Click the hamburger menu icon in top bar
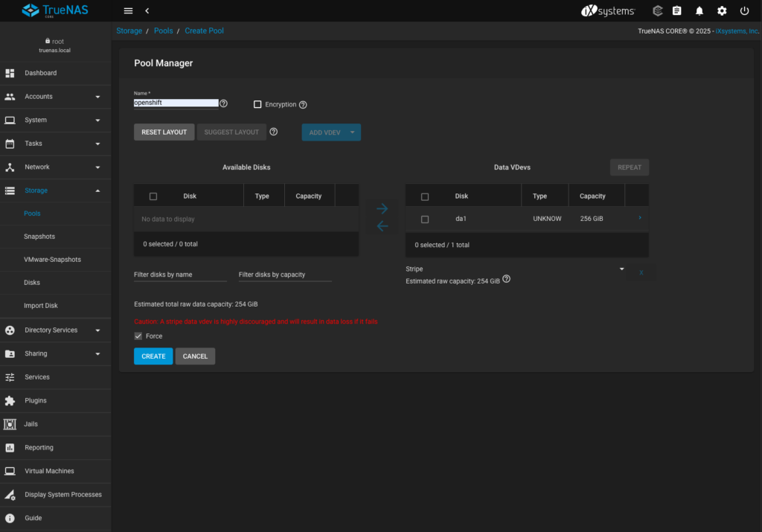Screen dimensions: 762x532 pos(128,11)
